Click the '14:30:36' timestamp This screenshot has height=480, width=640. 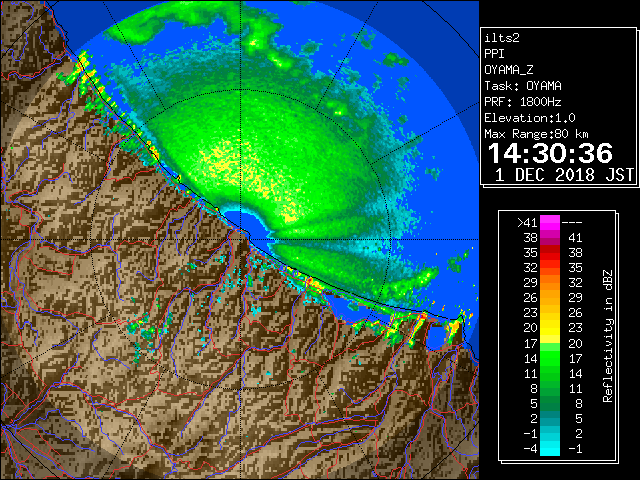[550, 153]
